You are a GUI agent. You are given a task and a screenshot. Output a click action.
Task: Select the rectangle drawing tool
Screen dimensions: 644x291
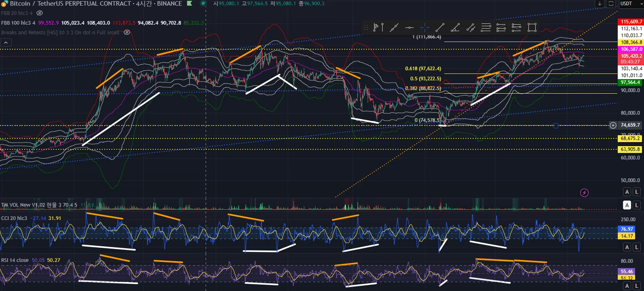(532, 27)
